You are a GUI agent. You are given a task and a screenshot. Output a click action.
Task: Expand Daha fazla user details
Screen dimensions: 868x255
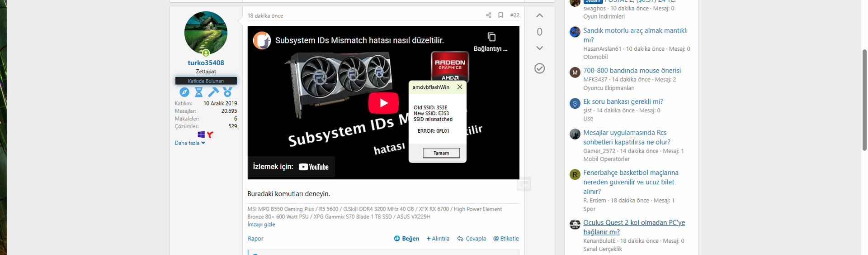(190, 143)
